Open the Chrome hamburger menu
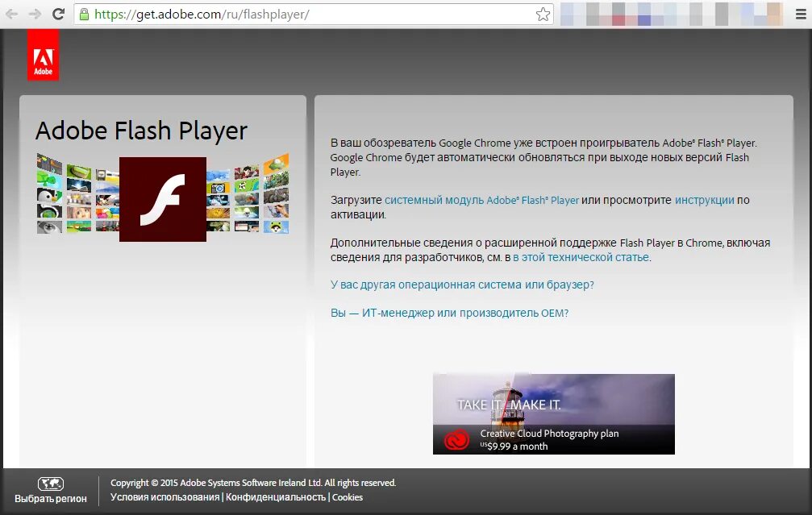 click(801, 14)
